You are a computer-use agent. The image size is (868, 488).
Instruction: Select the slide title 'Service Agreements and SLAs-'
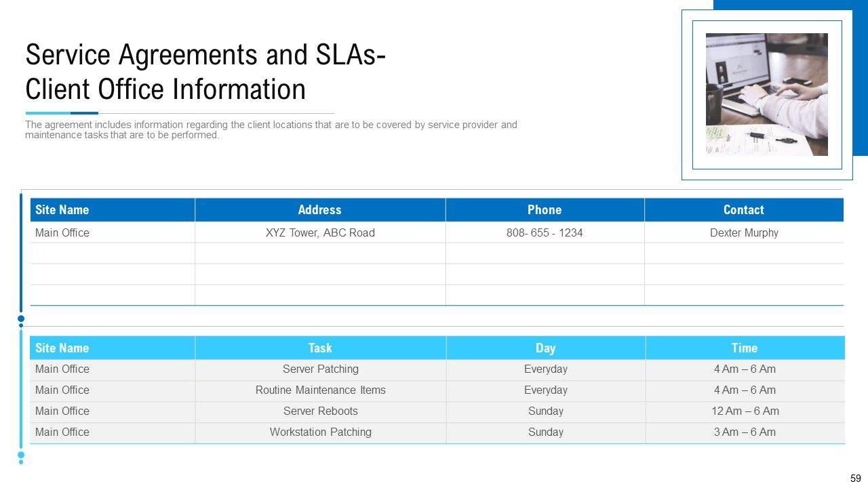pyautogui.click(x=206, y=56)
